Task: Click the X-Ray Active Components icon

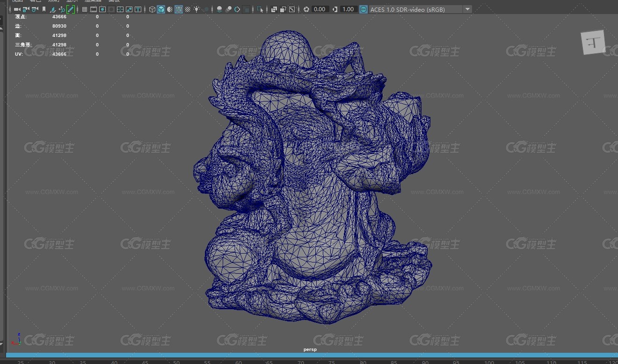Action: (283, 9)
